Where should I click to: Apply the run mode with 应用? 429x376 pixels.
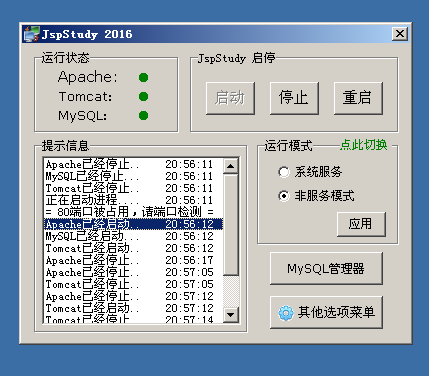click(361, 224)
